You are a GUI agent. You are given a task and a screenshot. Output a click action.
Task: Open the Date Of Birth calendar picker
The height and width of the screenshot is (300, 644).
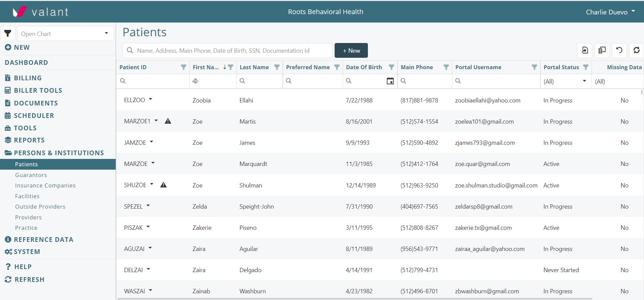390,81
